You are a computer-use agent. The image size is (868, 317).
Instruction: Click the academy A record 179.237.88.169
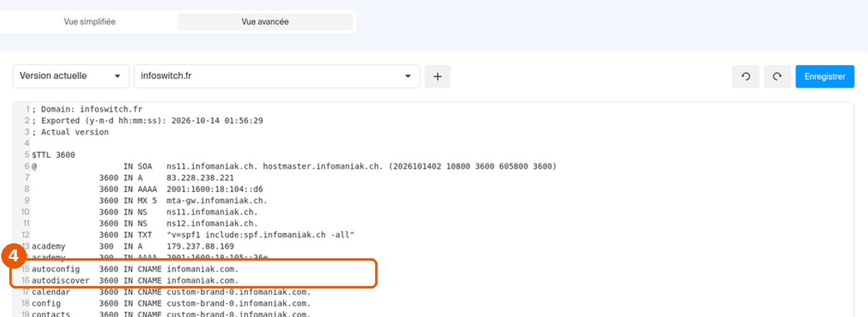tap(133, 246)
